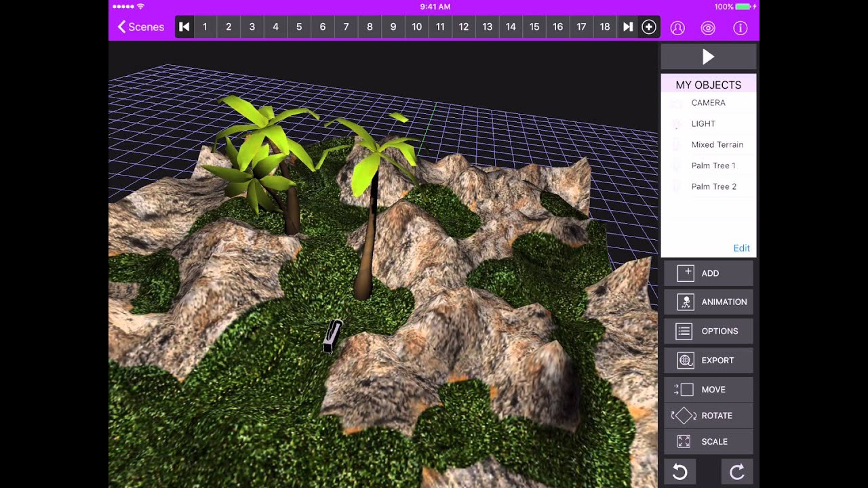The image size is (868, 488).
Task: Select frame 3 in the timeline
Action: point(252,26)
